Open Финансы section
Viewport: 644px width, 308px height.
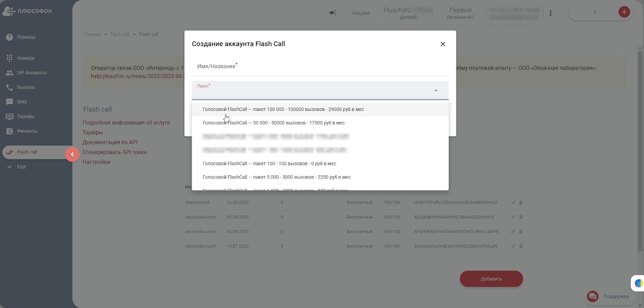pyautogui.click(x=27, y=131)
